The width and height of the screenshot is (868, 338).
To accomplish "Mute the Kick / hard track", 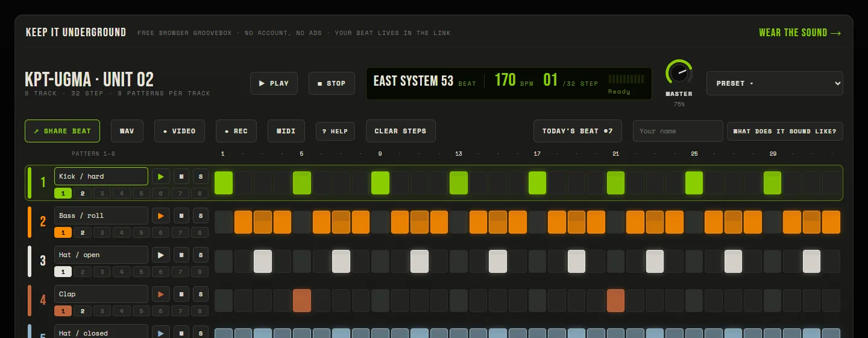I will click(x=182, y=176).
